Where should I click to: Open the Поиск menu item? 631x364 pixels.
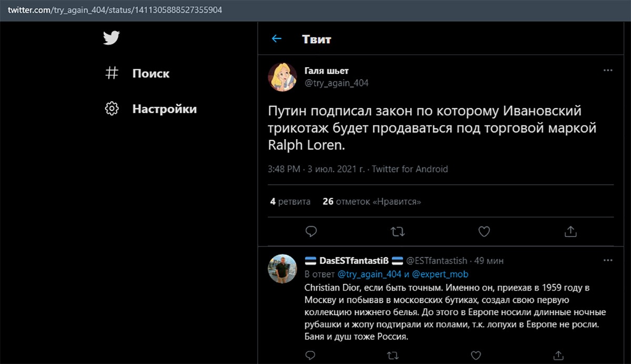tap(151, 74)
